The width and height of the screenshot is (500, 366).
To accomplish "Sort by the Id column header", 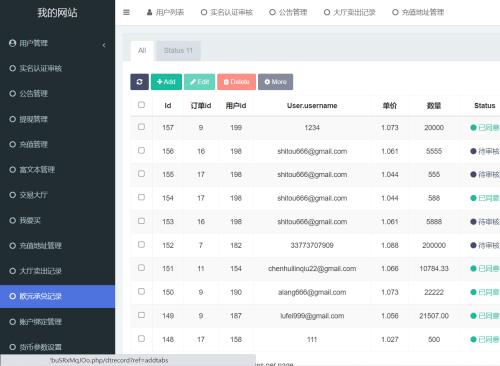I will coord(168,106).
